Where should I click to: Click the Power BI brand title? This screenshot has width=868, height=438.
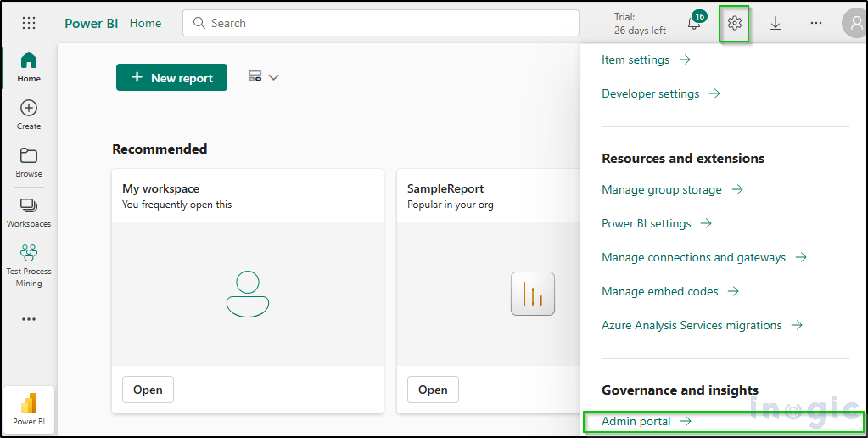pos(92,23)
